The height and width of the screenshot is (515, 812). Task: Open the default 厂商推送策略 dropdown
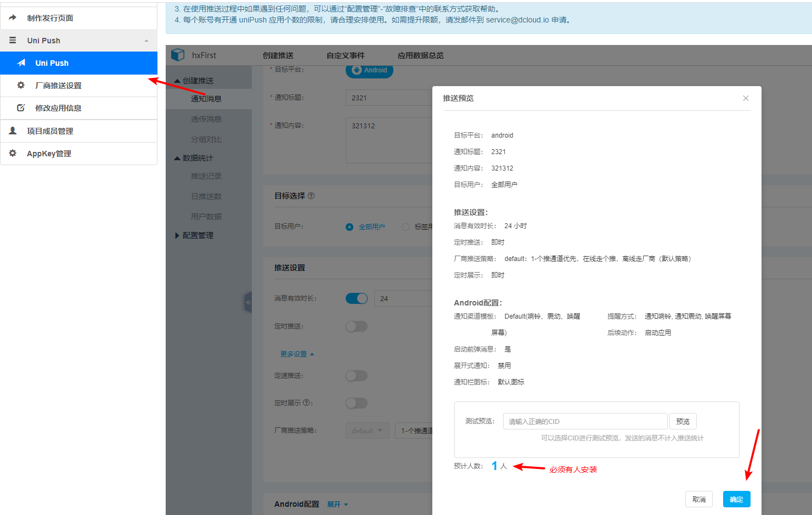coord(368,431)
